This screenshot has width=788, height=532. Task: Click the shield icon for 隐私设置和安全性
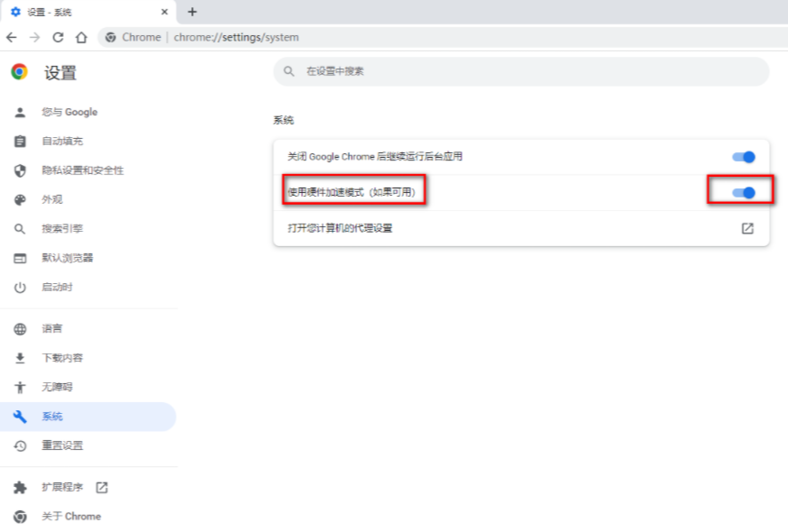pos(20,170)
